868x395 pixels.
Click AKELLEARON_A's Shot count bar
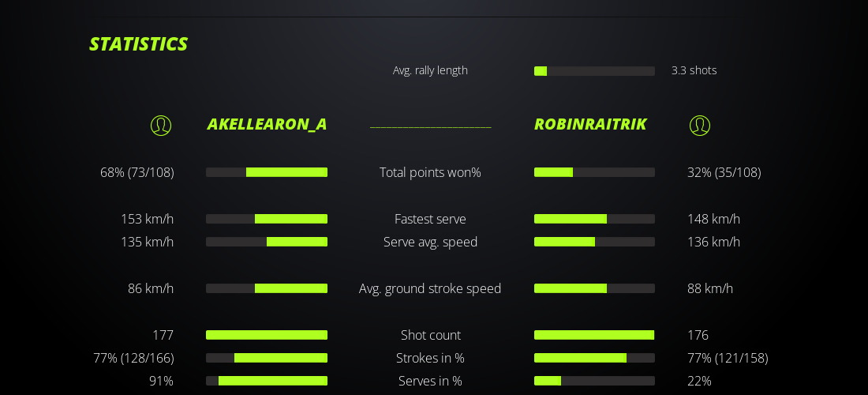coord(267,335)
